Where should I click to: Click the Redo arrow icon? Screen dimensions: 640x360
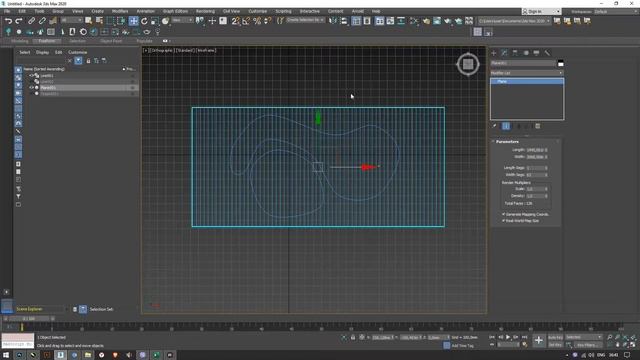click(x=19, y=21)
